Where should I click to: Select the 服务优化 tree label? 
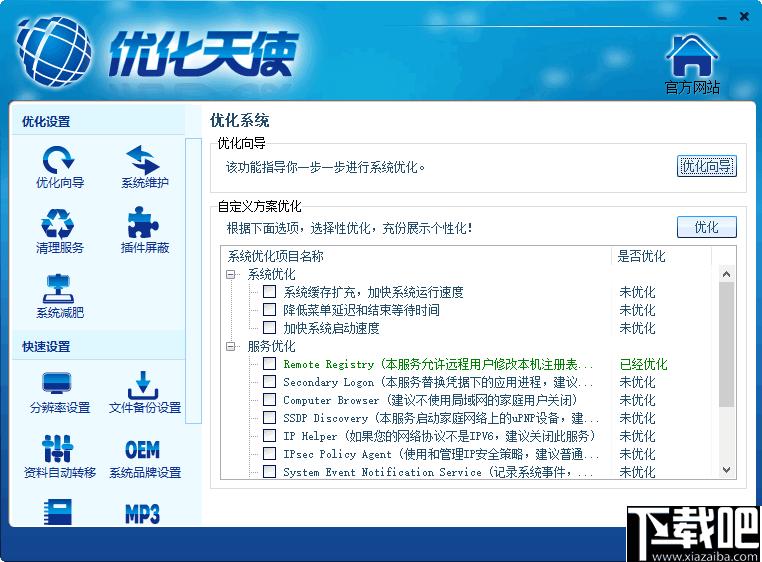click(271, 346)
